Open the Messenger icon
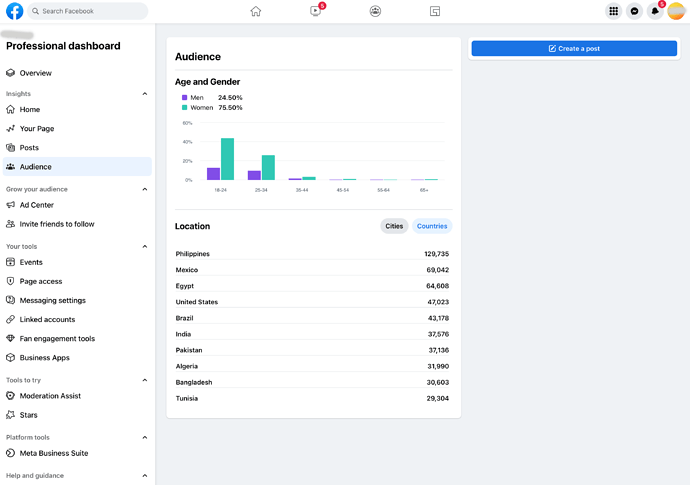The height and width of the screenshot is (485, 690). [x=634, y=11]
